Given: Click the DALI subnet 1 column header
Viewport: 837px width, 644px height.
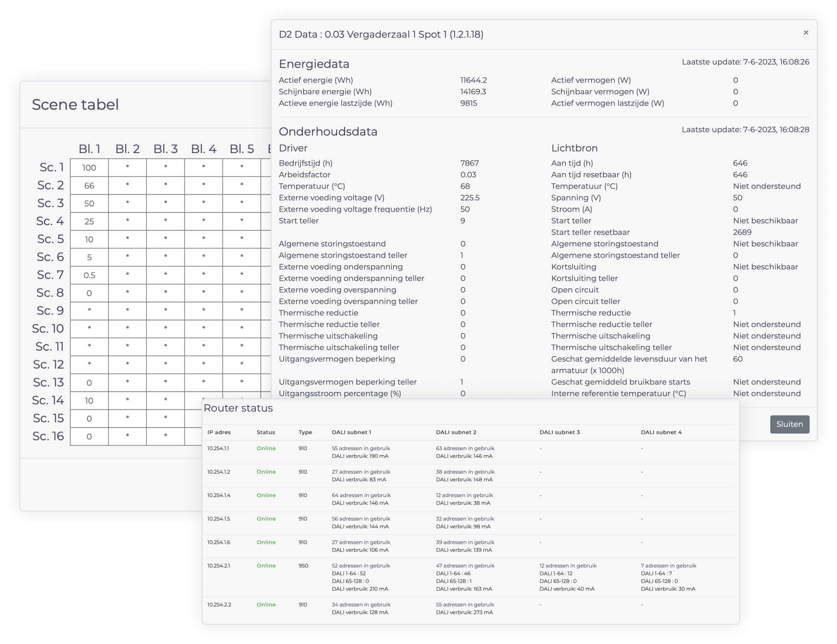Looking at the screenshot, I should click(x=351, y=432).
